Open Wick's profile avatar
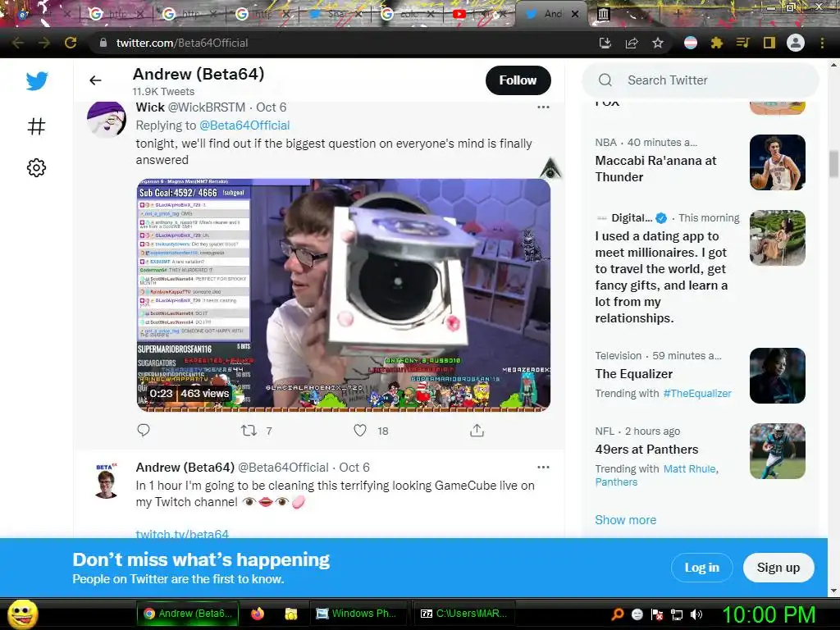 point(107,119)
